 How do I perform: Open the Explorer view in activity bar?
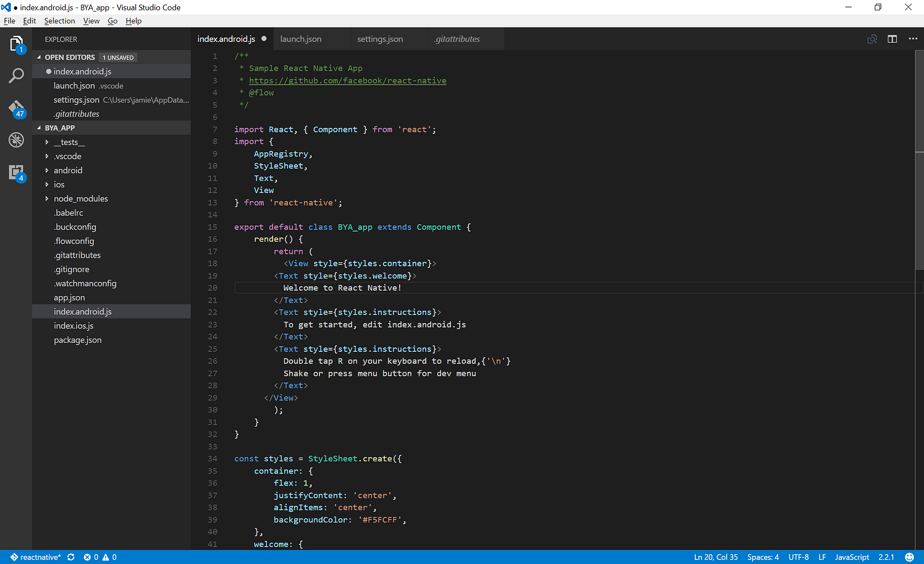click(x=16, y=44)
